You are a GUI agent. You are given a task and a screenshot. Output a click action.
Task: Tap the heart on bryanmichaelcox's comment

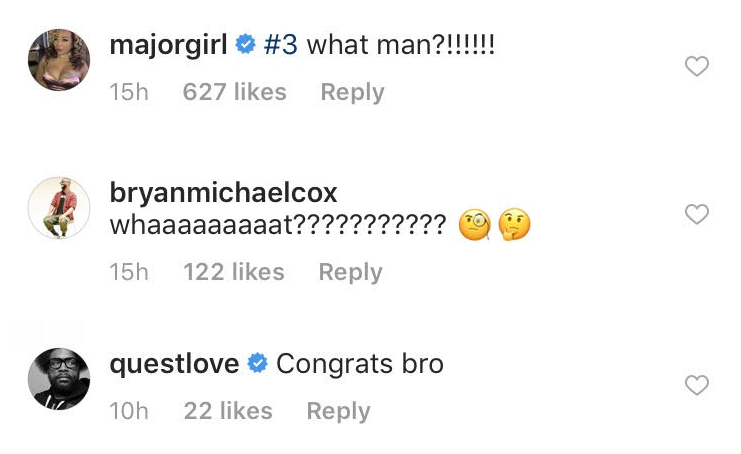coord(696,214)
